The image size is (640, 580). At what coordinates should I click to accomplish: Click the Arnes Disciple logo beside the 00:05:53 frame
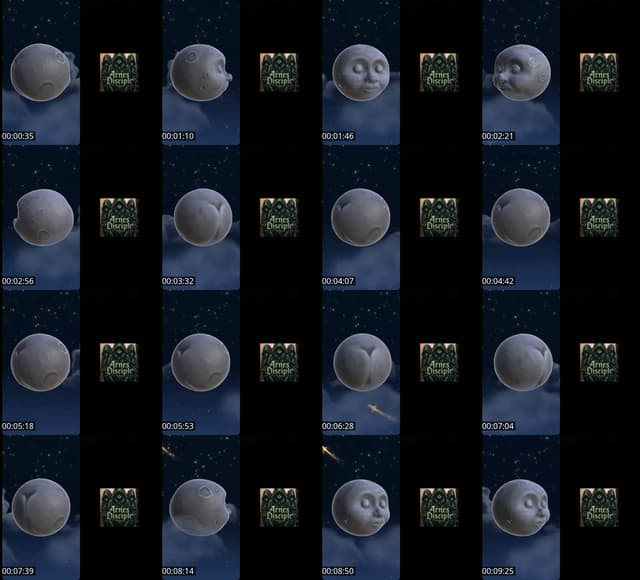coord(279,362)
